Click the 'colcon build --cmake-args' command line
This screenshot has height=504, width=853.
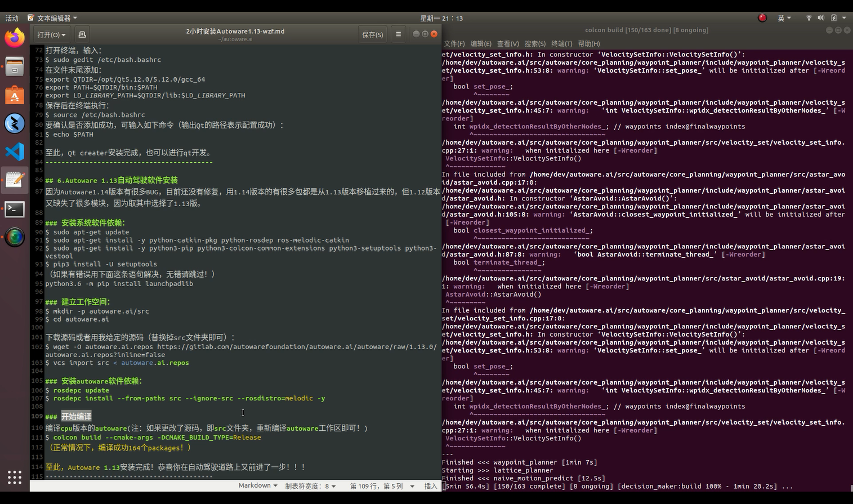coord(153,437)
